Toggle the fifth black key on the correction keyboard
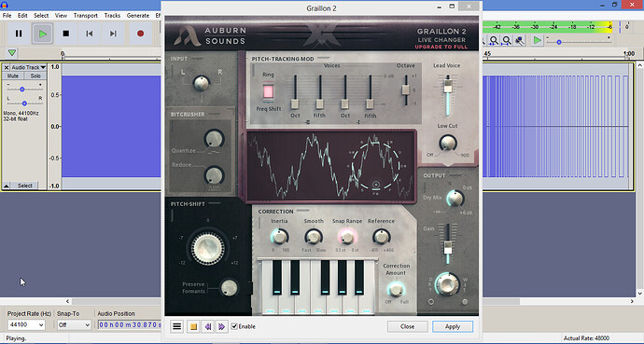 359,277
